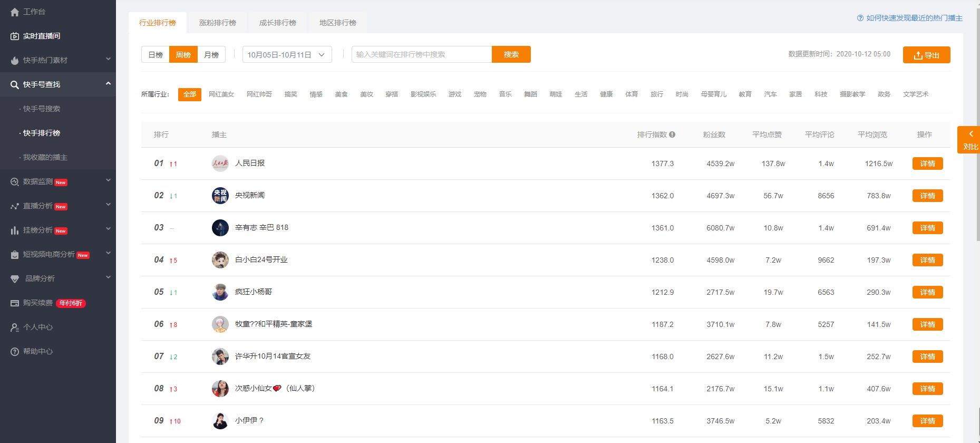Click the 直播分析 chart icon
Viewport: 980px width, 443px height.
[15, 206]
